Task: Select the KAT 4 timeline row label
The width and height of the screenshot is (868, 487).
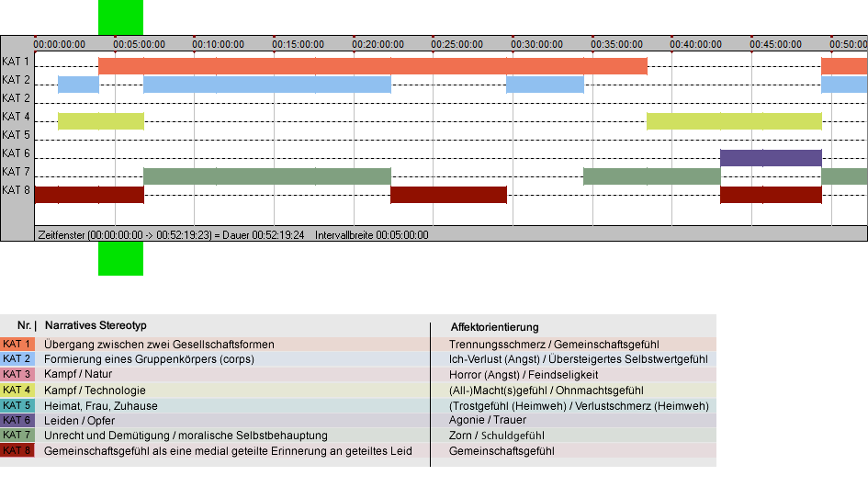Action: coord(16,117)
